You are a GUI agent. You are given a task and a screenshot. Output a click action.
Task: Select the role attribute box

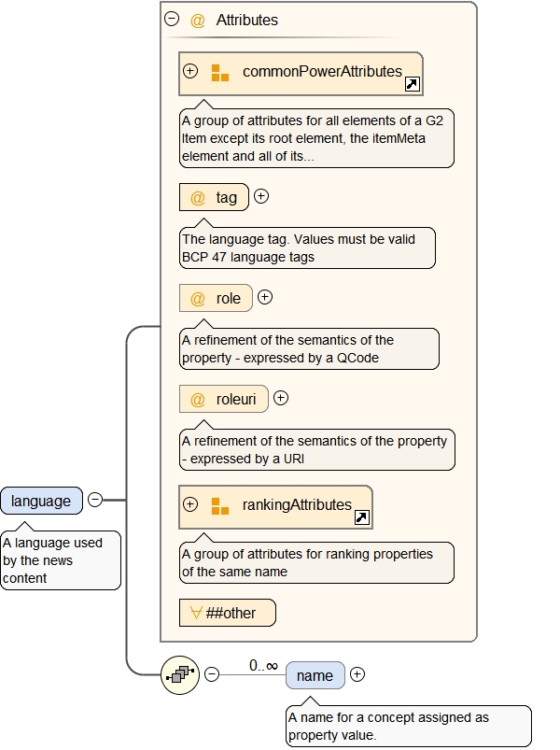click(216, 299)
